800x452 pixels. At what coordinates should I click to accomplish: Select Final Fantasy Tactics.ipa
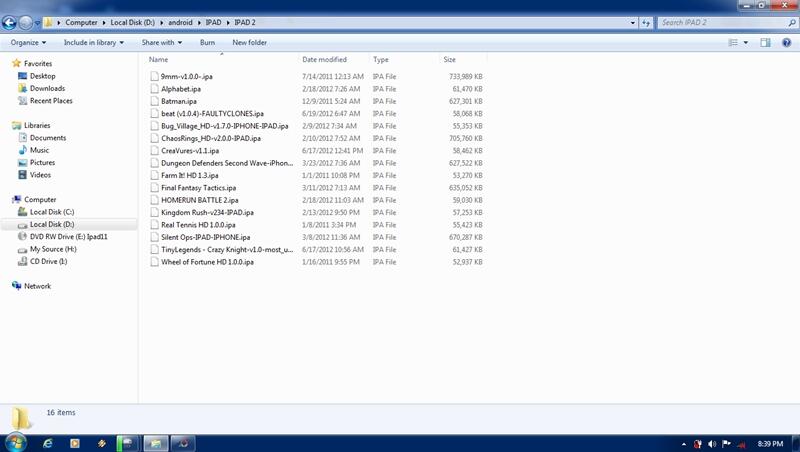198,188
